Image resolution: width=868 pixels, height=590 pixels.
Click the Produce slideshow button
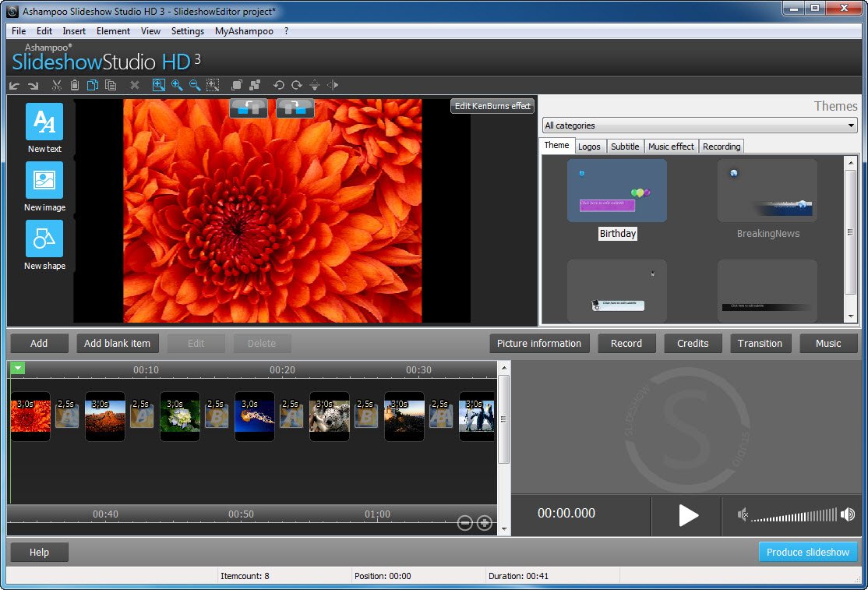[x=807, y=552]
